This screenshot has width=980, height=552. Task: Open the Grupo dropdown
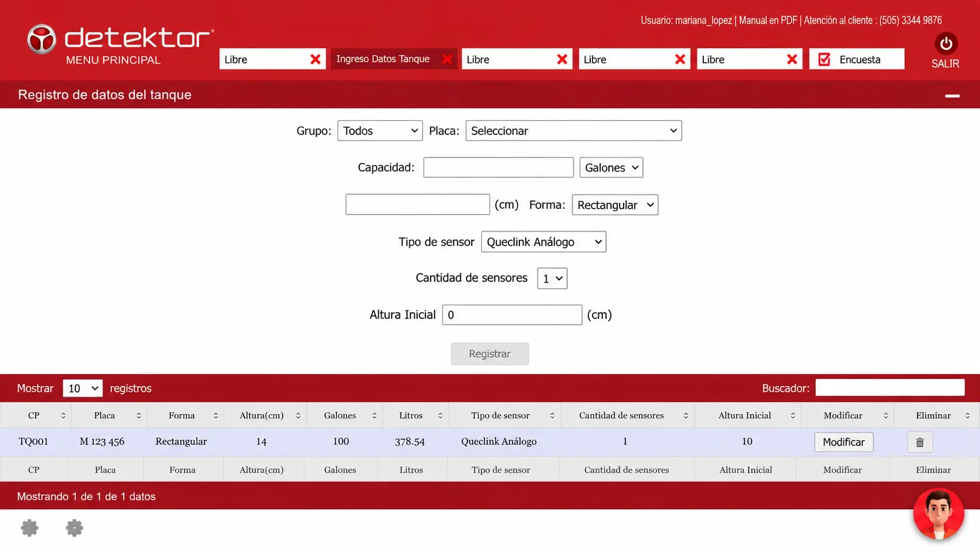click(380, 131)
